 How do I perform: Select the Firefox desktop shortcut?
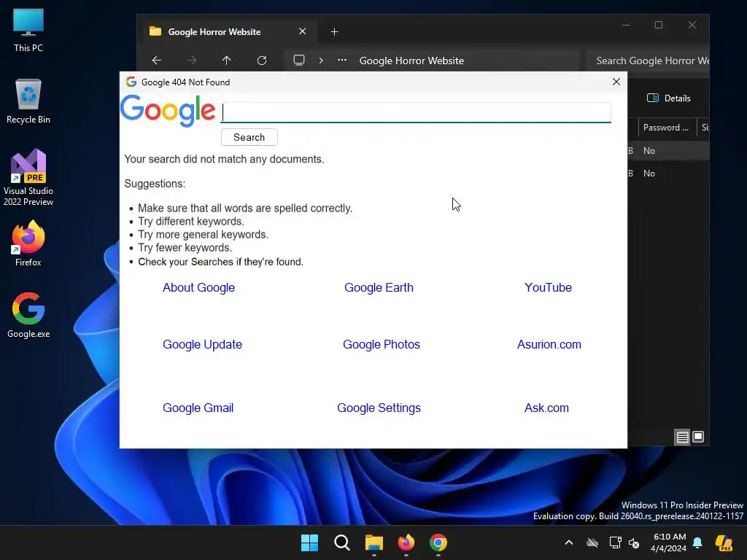(x=28, y=244)
